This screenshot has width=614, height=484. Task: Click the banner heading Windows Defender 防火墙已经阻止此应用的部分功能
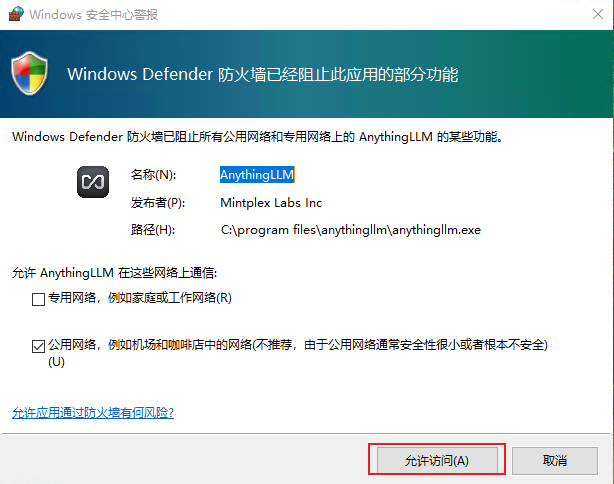click(x=262, y=74)
